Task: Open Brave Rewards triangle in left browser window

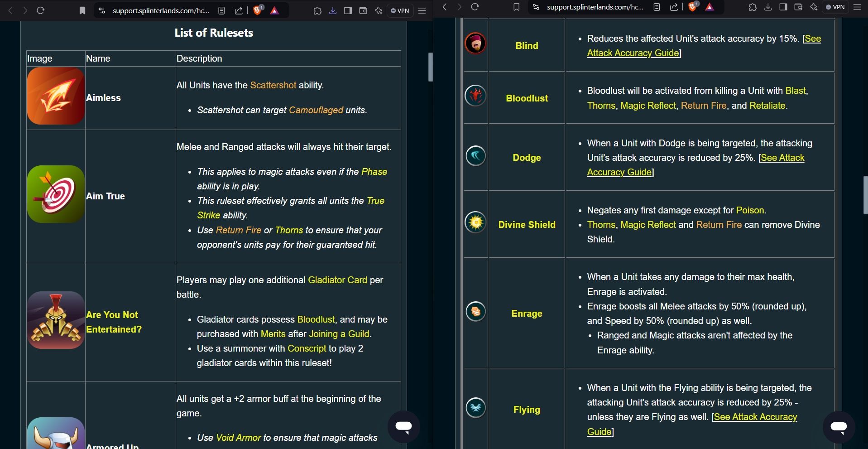Action: coord(274,10)
